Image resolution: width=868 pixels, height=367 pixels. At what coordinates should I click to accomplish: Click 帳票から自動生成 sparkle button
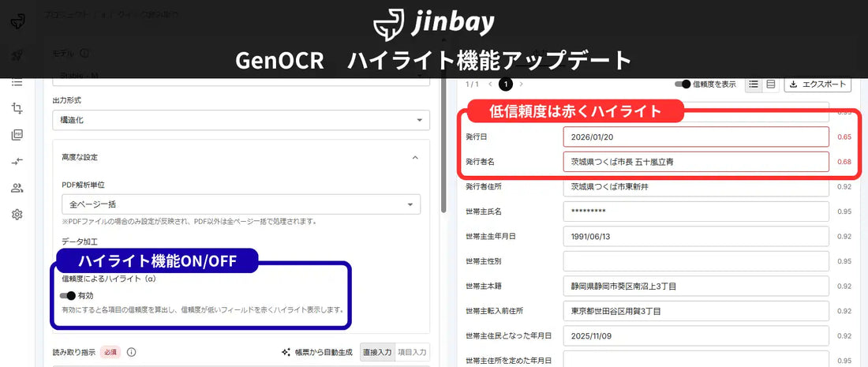317,352
